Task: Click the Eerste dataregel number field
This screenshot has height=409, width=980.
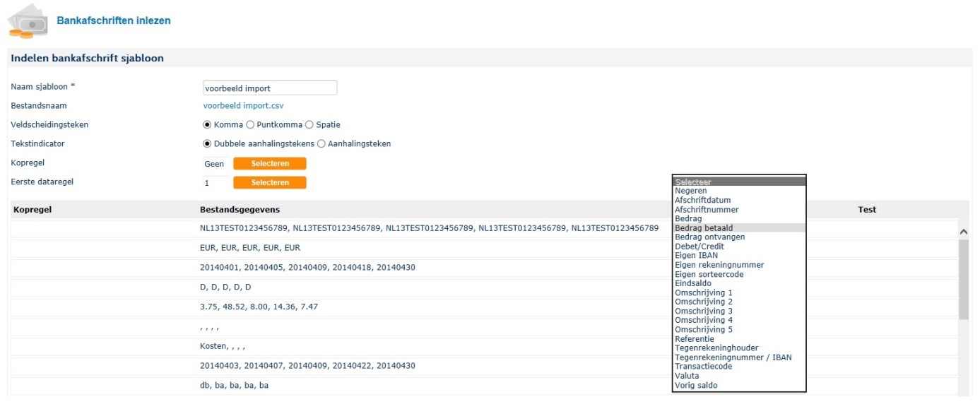Action: [x=216, y=183]
